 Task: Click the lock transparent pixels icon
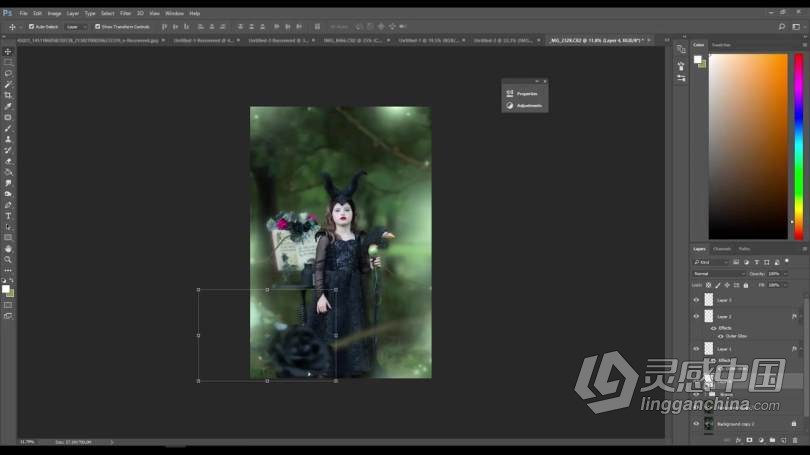click(x=708, y=285)
